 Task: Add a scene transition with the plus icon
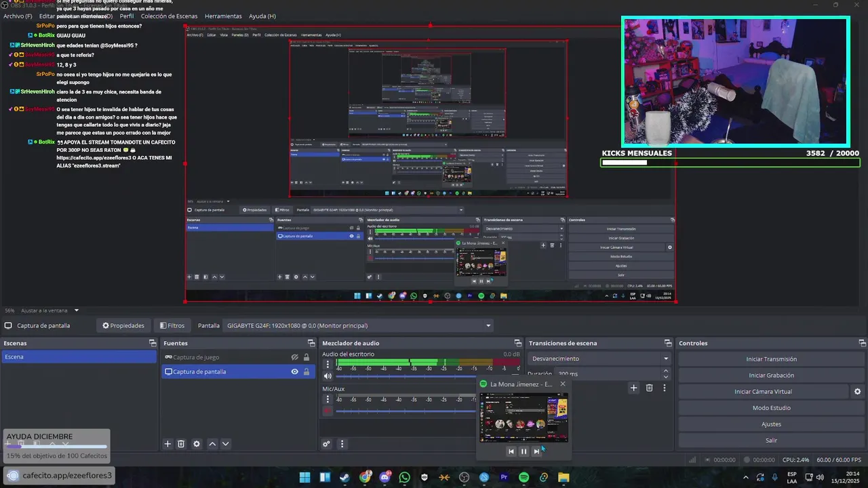click(633, 388)
